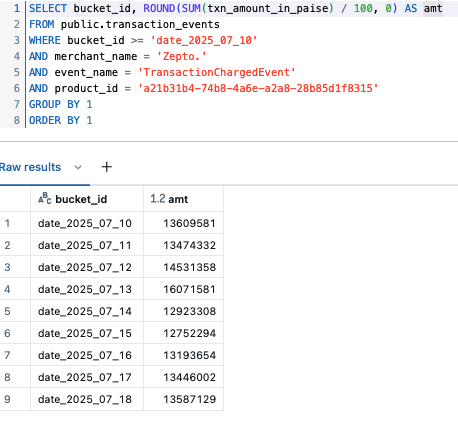Select amount value 13193654
The image size is (458, 422).
(x=189, y=355)
